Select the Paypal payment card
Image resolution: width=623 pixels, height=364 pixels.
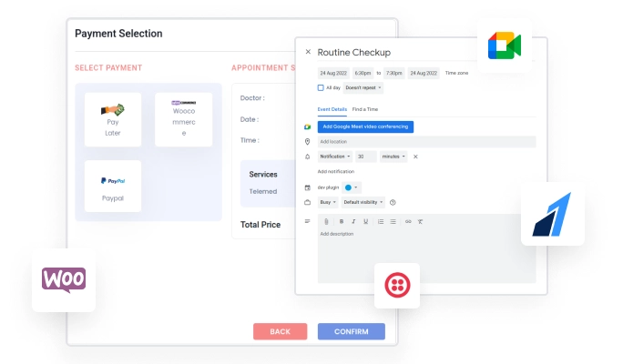click(113, 187)
